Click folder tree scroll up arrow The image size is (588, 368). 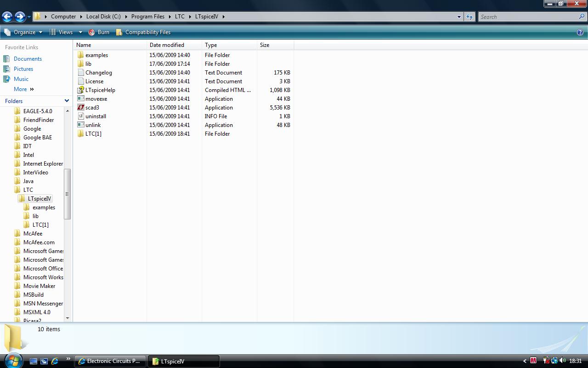click(68, 111)
